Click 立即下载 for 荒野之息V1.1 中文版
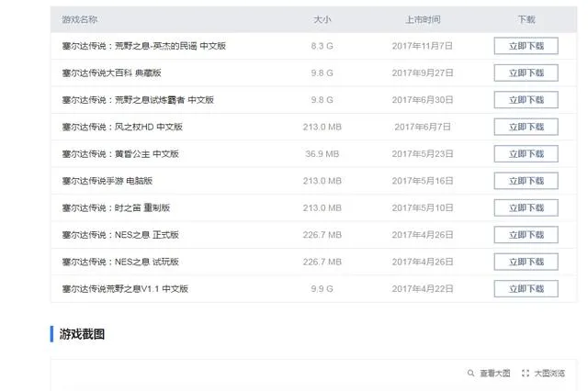The height and width of the screenshot is (391, 588). point(526,288)
